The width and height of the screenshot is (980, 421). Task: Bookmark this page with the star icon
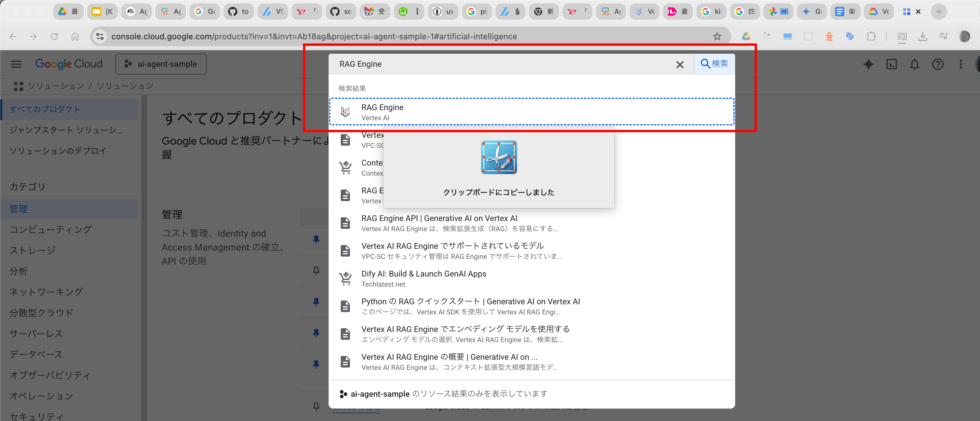tap(717, 36)
